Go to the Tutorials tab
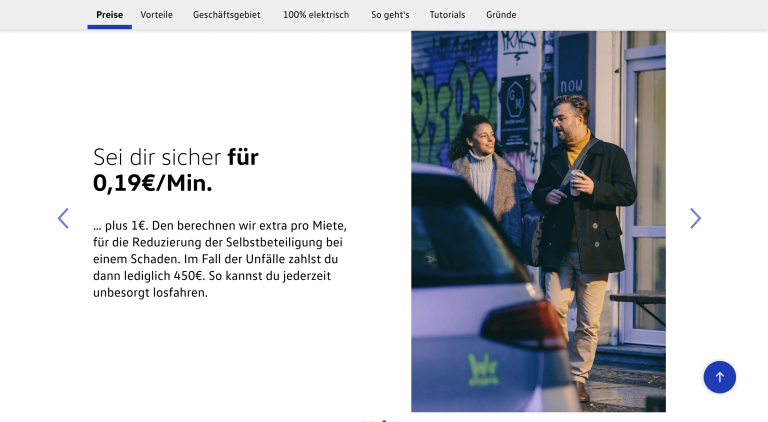Image resolution: width=768 pixels, height=422 pixels. [447, 15]
